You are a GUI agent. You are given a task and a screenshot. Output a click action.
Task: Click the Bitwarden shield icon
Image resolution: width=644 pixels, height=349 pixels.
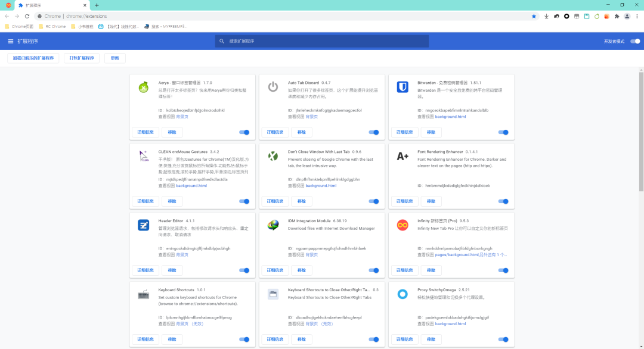[402, 87]
